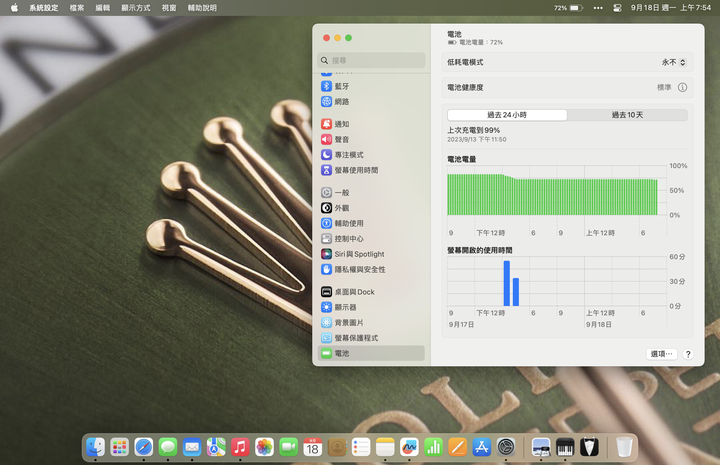
Task: Click the three-dots menu bar item
Action: 598,8
